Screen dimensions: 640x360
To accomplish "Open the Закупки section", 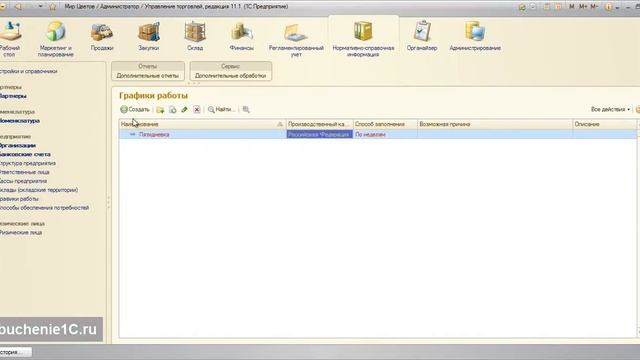I will pyautogui.click(x=149, y=37).
